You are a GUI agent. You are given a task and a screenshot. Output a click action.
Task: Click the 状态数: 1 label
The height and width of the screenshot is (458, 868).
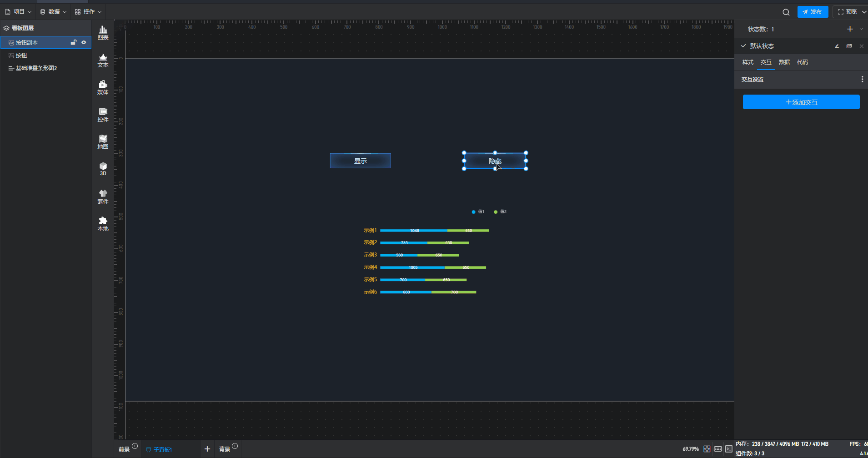(x=761, y=29)
